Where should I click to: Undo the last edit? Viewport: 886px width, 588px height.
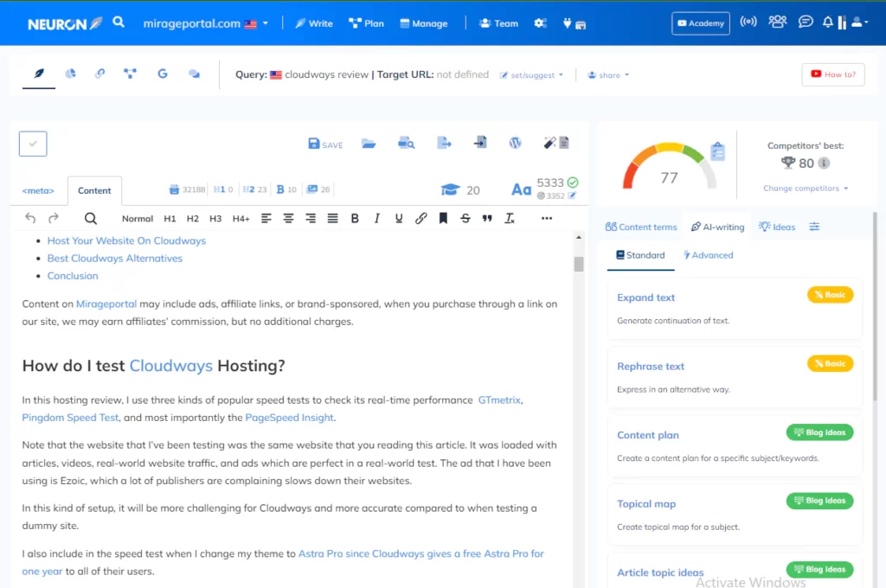[x=30, y=218]
